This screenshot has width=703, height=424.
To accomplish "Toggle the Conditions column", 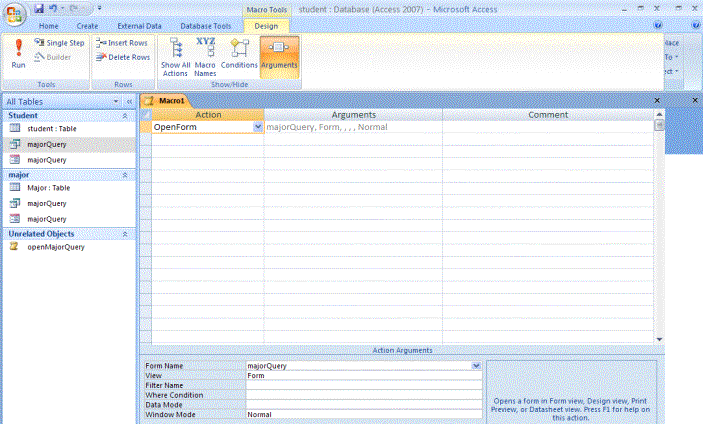I will pyautogui.click(x=239, y=54).
